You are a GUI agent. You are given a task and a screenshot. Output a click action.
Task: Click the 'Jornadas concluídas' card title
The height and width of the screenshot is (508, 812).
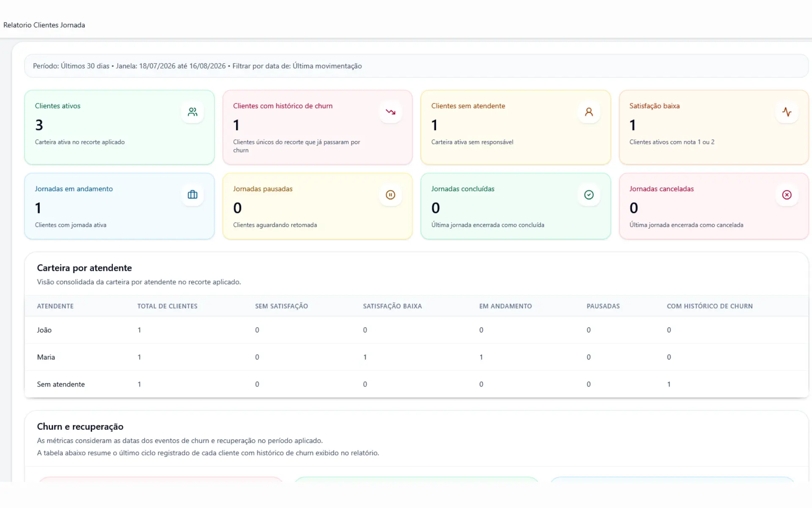point(463,189)
